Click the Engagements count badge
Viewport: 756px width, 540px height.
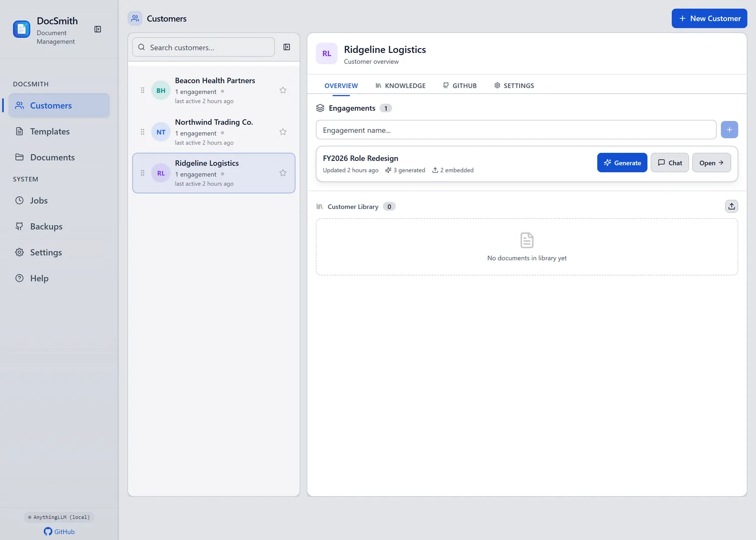pos(386,108)
